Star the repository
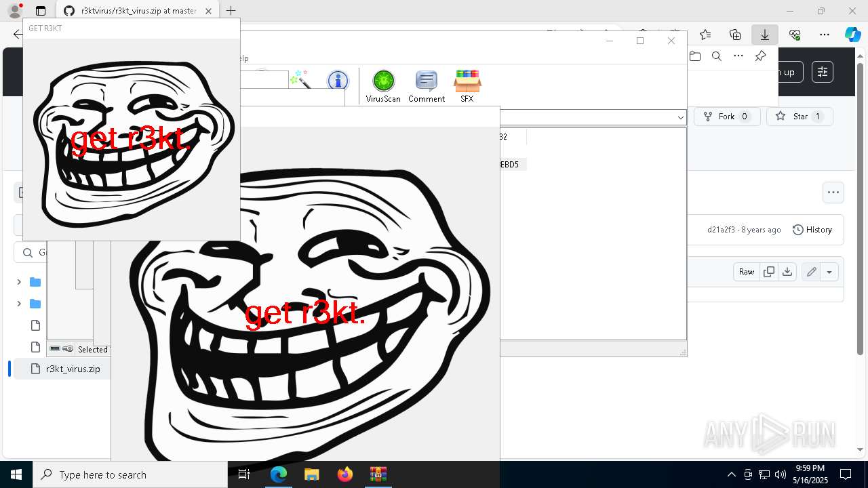The height and width of the screenshot is (488, 868). [800, 117]
